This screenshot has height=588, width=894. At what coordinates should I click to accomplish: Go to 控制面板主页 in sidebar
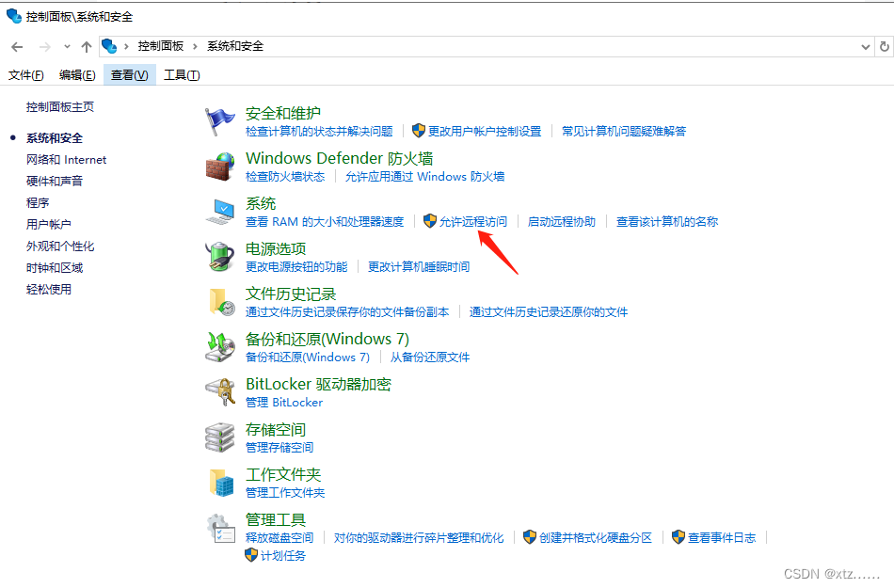[x=60, y=106]
